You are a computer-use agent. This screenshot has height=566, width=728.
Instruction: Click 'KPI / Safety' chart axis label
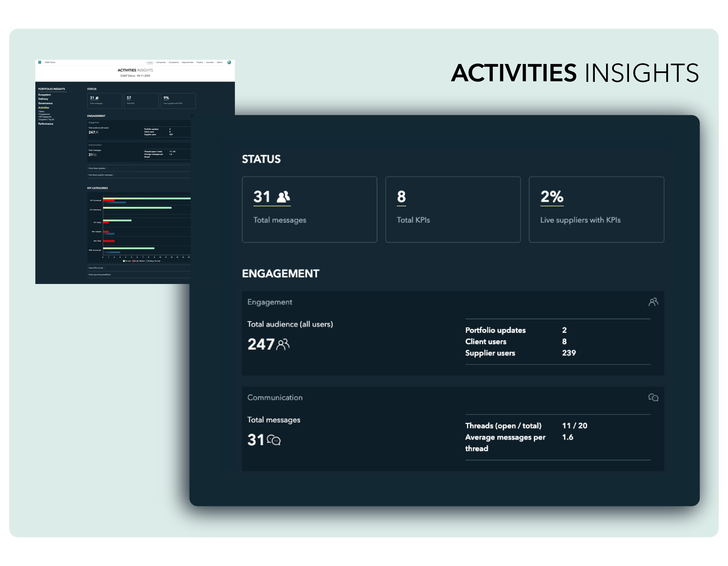click(x=97, y=222)
